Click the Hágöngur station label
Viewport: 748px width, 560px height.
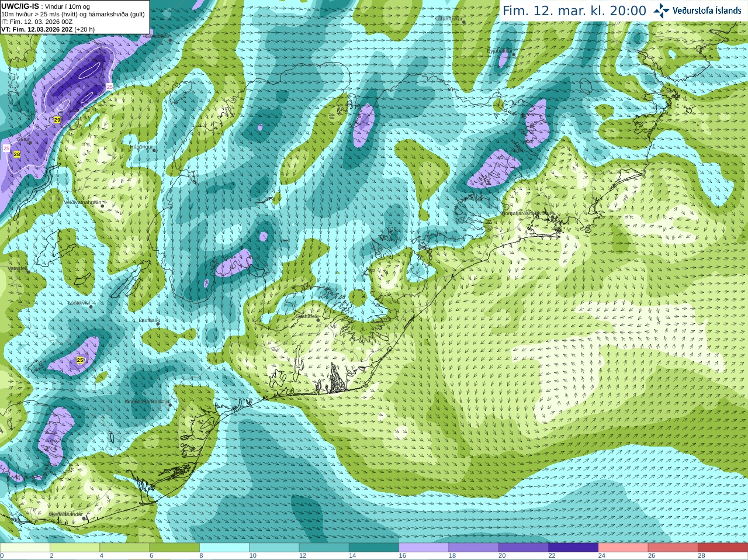(x=141, y=147)
